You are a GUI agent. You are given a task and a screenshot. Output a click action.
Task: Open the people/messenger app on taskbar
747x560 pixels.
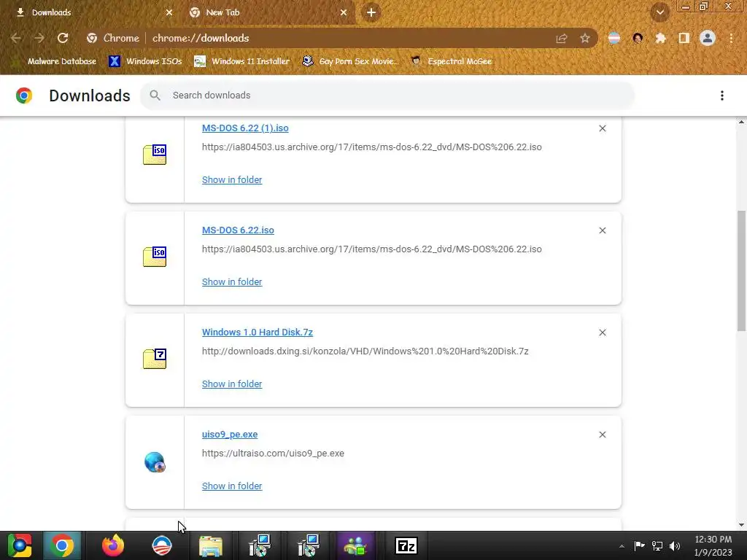click(356, 545)
